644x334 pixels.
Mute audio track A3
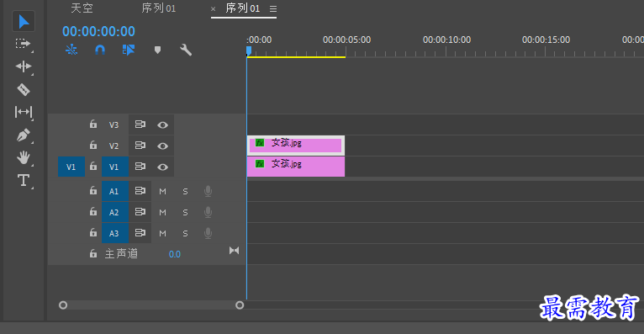tap(162, 233)
